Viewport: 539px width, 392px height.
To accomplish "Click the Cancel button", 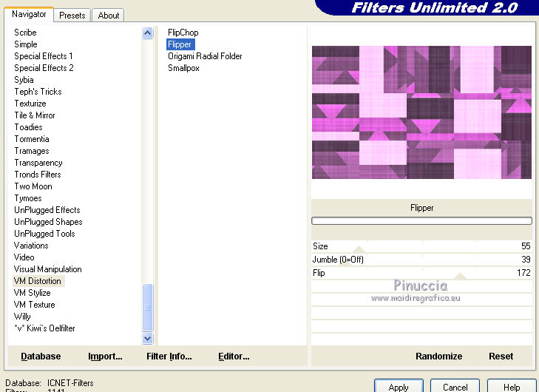I will point(455,387).
